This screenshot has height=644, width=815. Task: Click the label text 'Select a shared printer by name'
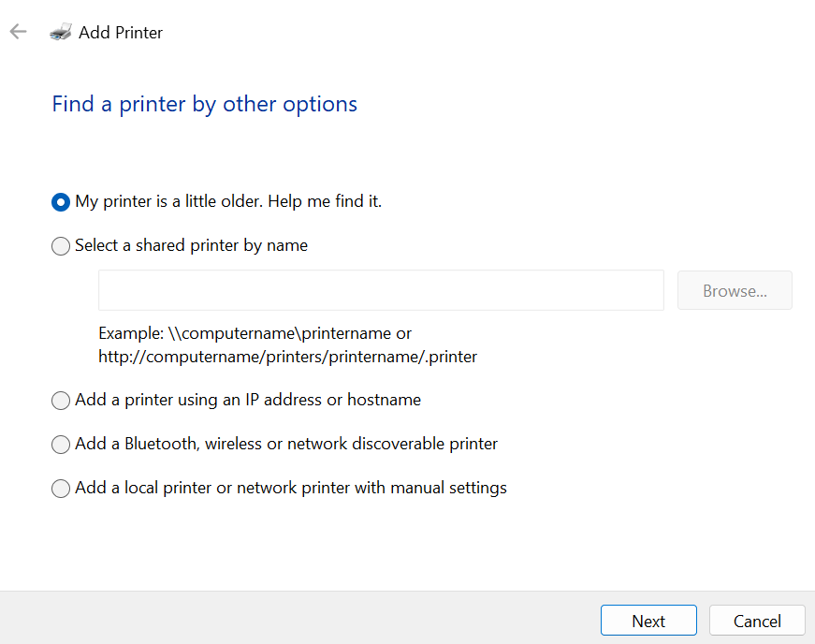191,245
